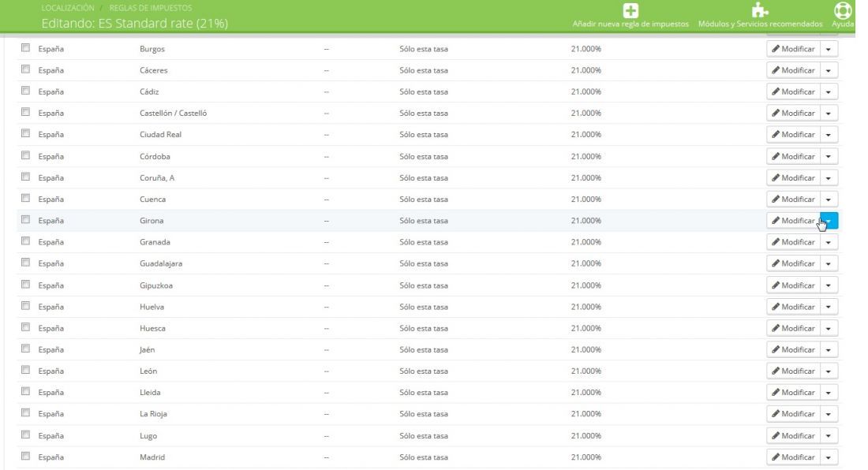Click the Guadalajara province name
868x470 pixels.
(160, 263)
